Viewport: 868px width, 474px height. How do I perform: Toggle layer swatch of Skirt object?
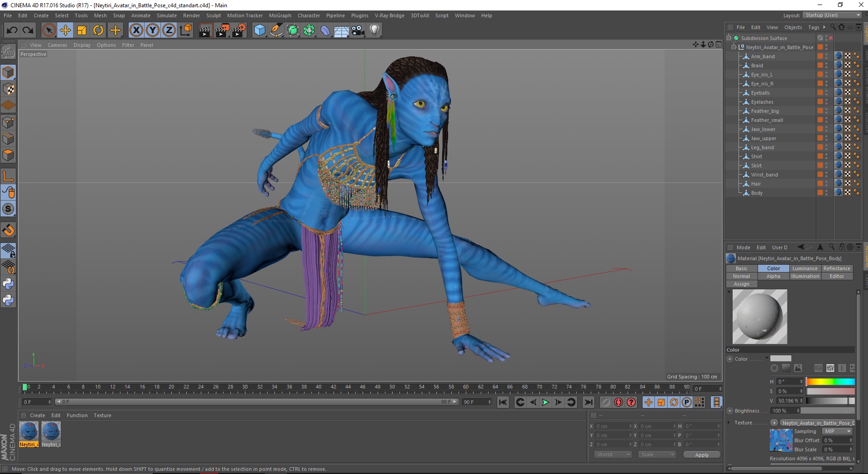point(820,166)
